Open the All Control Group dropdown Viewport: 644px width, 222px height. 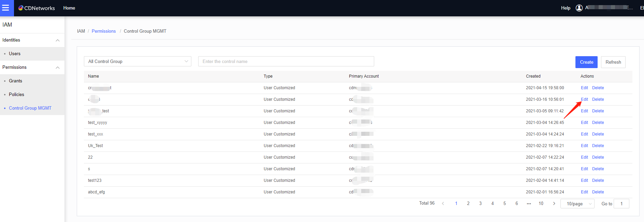tap(137, 61)
